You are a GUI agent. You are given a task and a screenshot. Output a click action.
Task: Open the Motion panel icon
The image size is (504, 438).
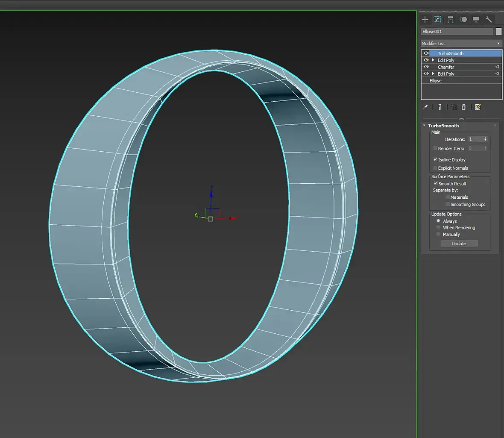[x=463, y=19]
